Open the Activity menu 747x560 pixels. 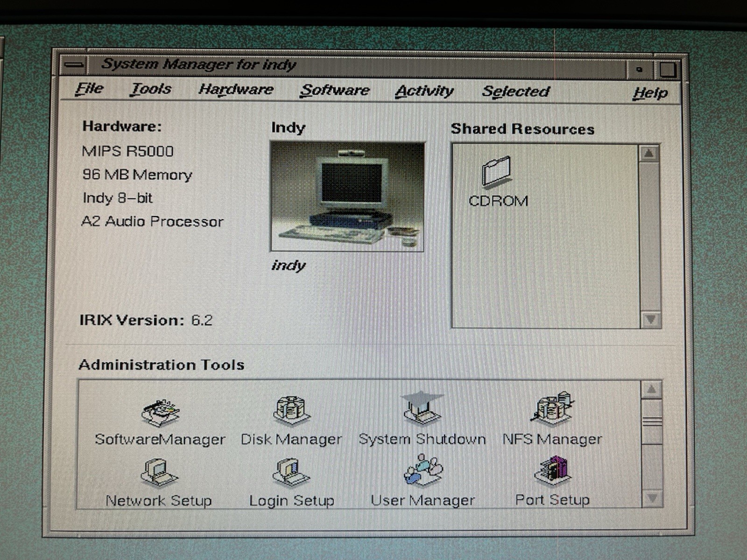(x=424, y=91)
